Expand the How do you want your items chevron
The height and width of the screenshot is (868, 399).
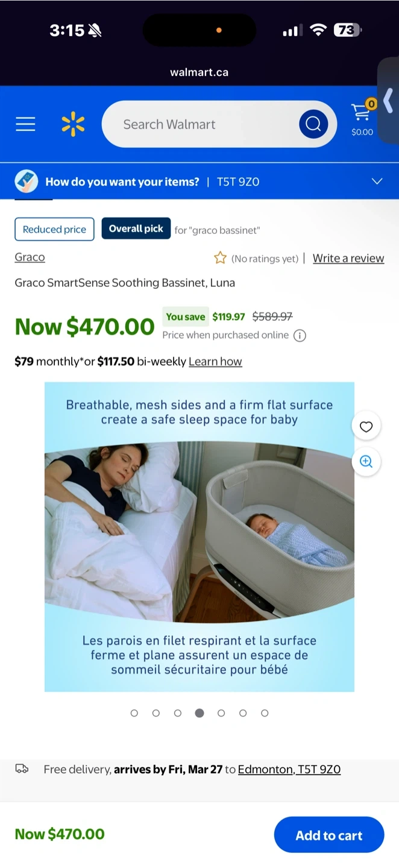(x=377, y=181)
